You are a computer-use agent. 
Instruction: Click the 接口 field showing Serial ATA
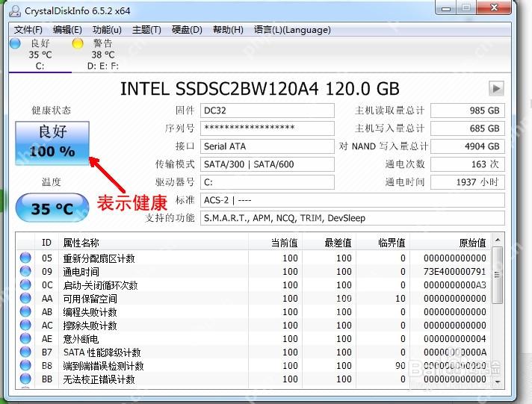click(x=267, y=146)
